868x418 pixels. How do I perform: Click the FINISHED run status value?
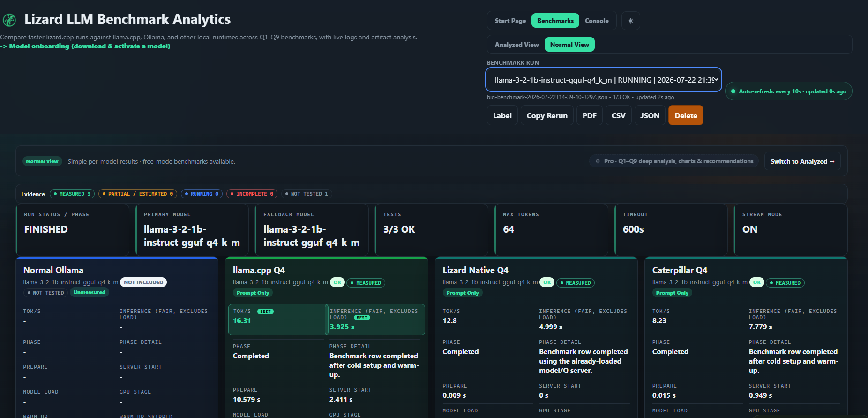[46, 229]
